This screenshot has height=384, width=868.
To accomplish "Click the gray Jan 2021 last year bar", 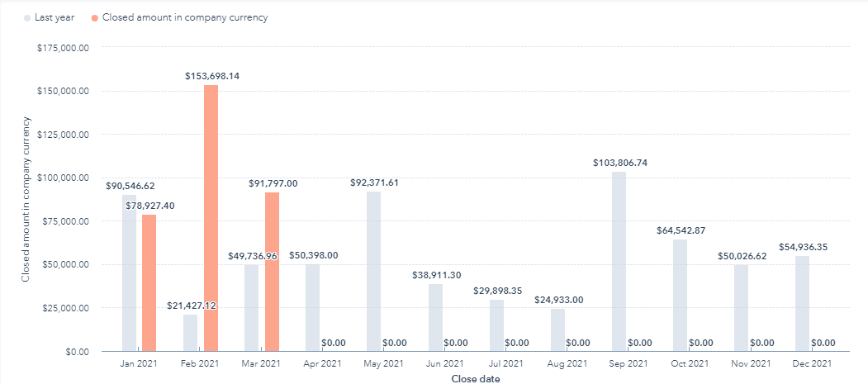I will pyautogui.click(x=130, y=273).
